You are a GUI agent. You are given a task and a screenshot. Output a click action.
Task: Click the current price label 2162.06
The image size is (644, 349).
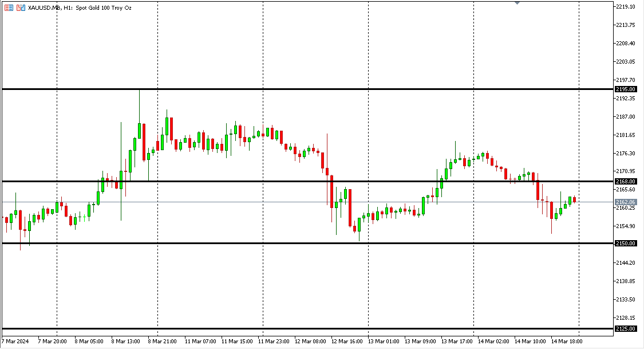[x=626, y=202]
